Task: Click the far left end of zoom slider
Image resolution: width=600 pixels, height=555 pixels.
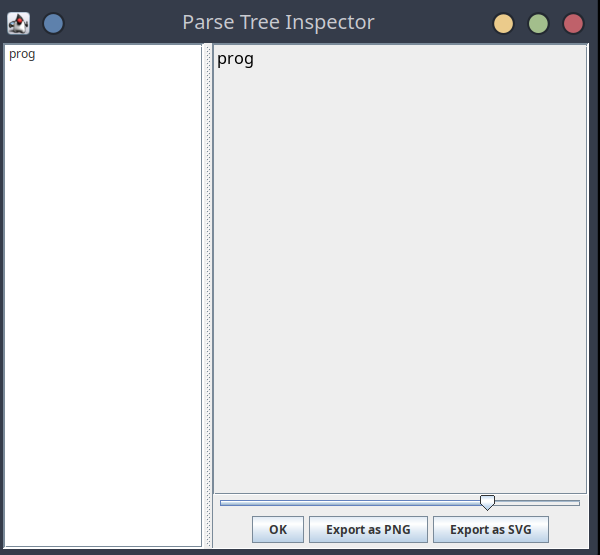Action: (222, 502)
